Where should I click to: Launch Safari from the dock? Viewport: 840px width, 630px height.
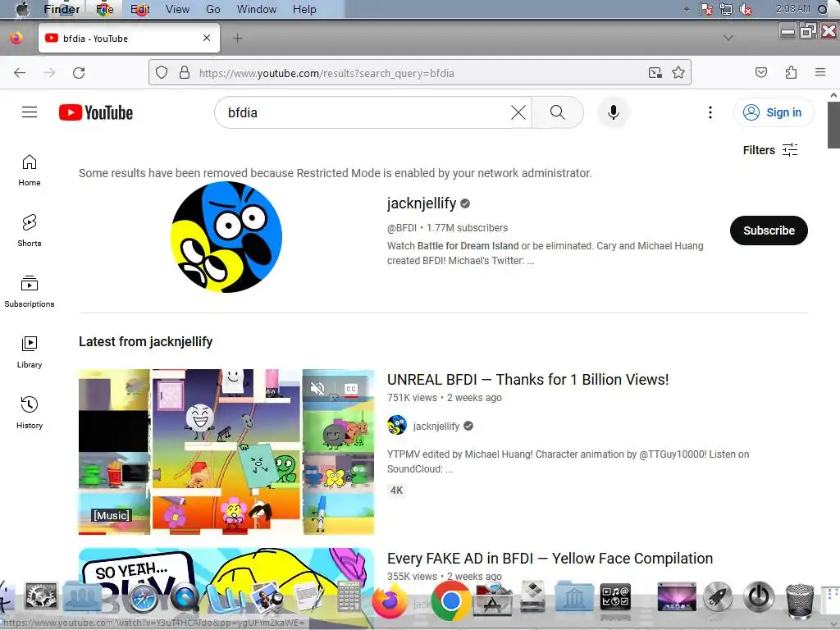coord(143,599)
